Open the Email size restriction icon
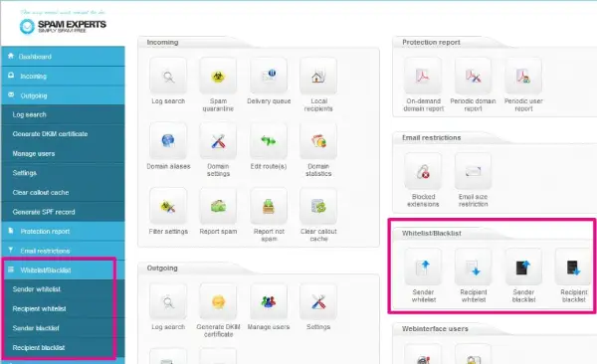This screenshot has height=364, width=597. [x=474, y=171]
